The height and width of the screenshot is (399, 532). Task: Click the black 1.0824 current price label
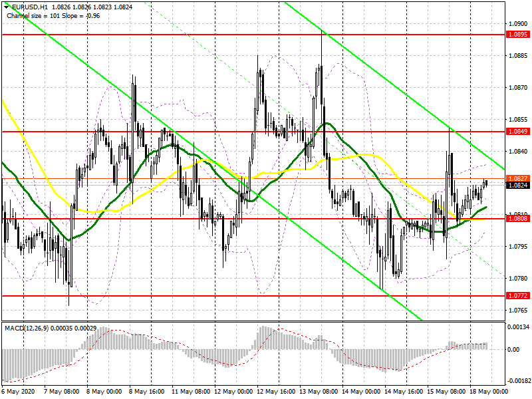(517, 186)
